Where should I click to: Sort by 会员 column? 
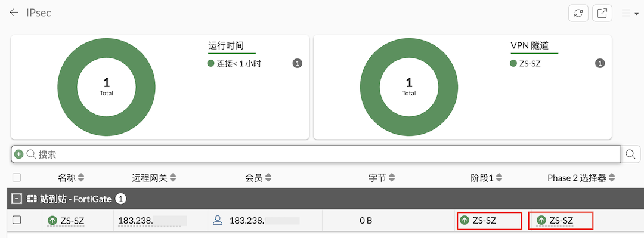258,178
